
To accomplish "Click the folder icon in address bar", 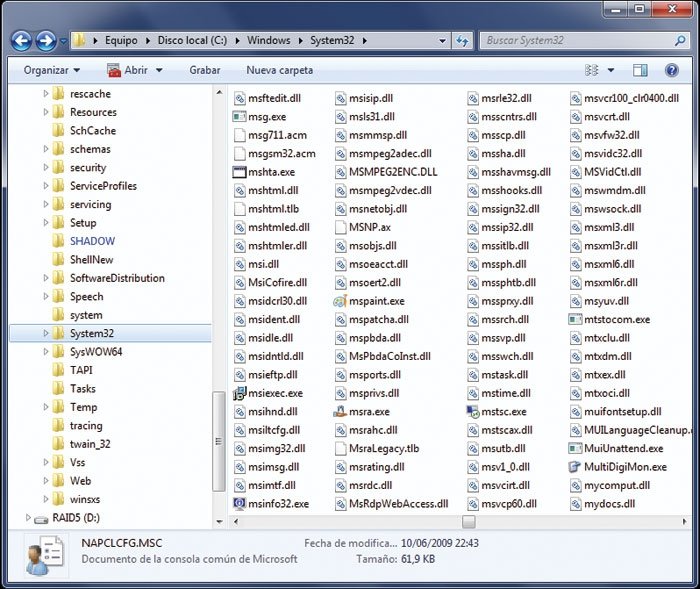I will point(79,40).
